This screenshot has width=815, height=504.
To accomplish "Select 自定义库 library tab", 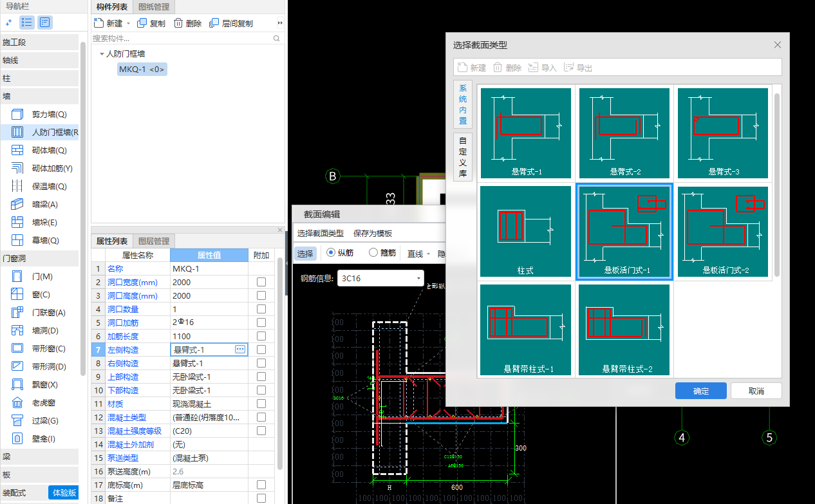I will pyautogui.click(x=463, y=157).
